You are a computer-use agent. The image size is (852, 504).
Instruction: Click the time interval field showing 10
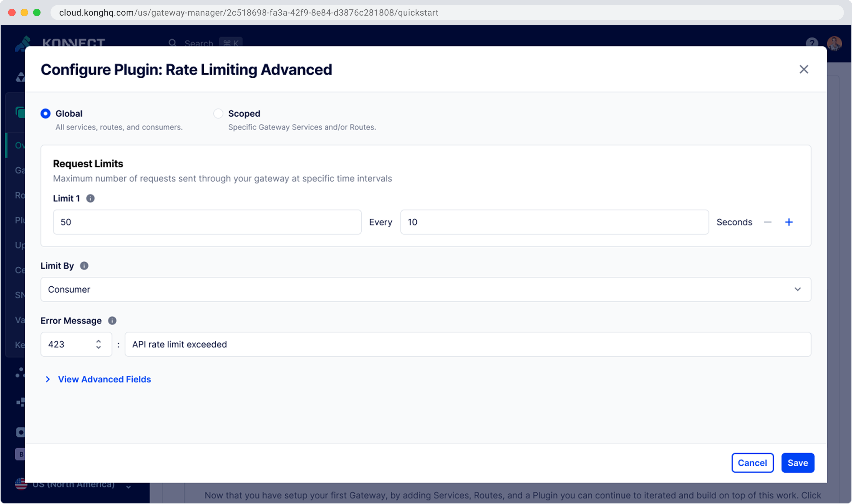click(x=554, y=222)
